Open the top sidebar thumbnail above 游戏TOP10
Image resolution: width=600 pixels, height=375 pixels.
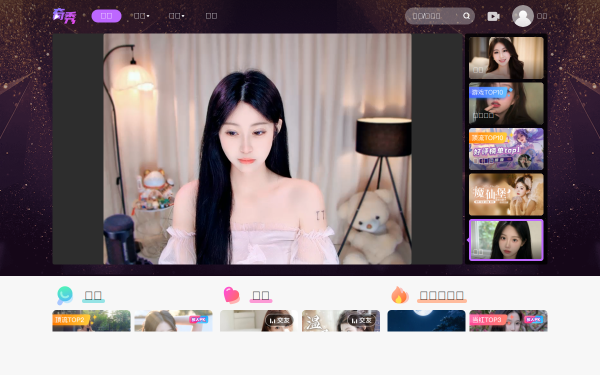[506, 58]
